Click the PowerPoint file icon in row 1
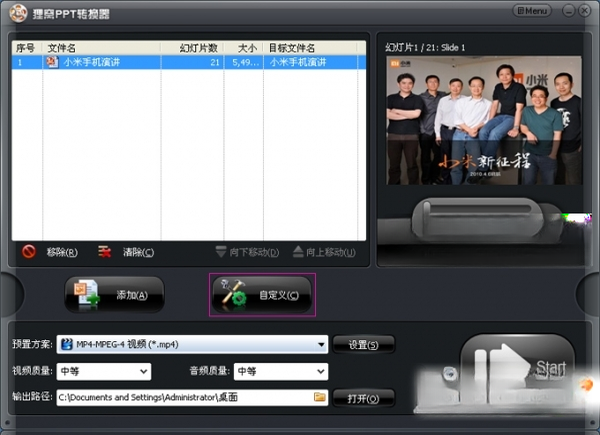This screenshot has height=435, width=600. click(52, 62)
